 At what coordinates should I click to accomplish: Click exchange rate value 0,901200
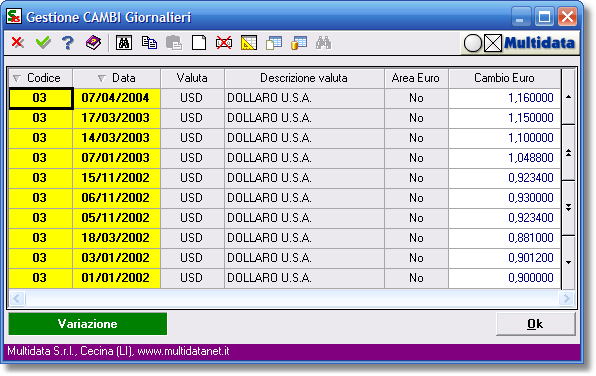[504, 258]
